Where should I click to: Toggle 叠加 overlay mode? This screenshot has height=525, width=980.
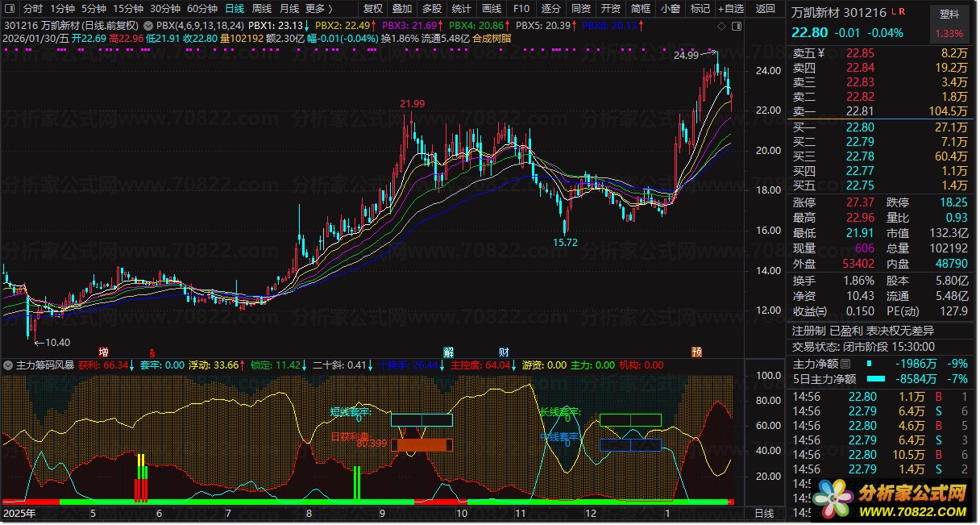[x=401, y=9]
